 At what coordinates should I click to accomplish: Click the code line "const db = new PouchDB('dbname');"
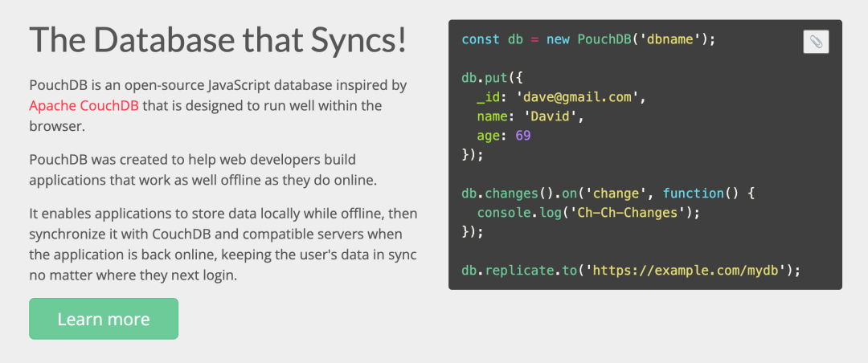coord(589,40)
